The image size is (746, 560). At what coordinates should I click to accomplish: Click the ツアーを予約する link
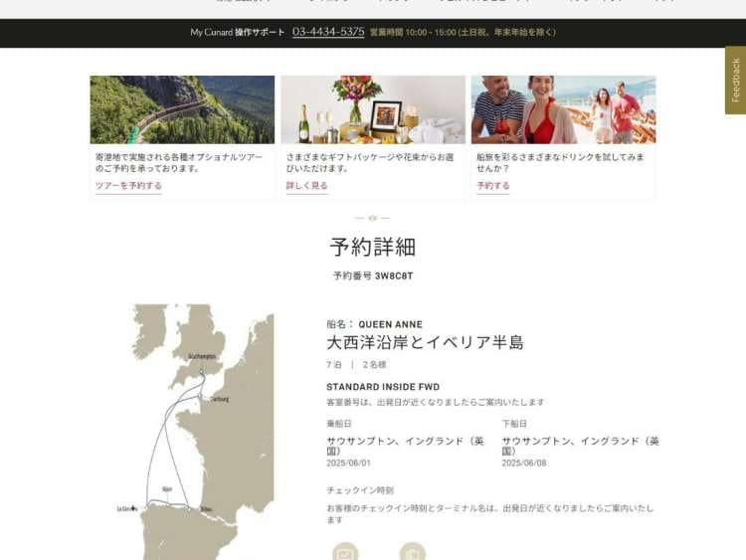128,186
